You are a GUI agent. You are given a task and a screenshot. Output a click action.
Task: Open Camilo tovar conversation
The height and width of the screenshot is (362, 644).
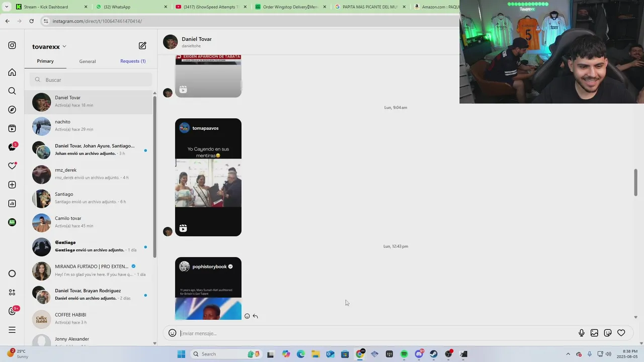pyautogui.click(x=90, y=223)
